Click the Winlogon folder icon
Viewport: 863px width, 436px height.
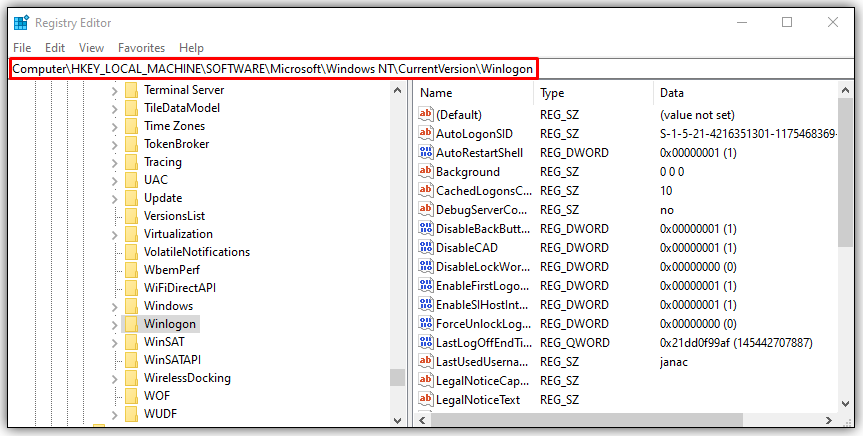(131, 324)
